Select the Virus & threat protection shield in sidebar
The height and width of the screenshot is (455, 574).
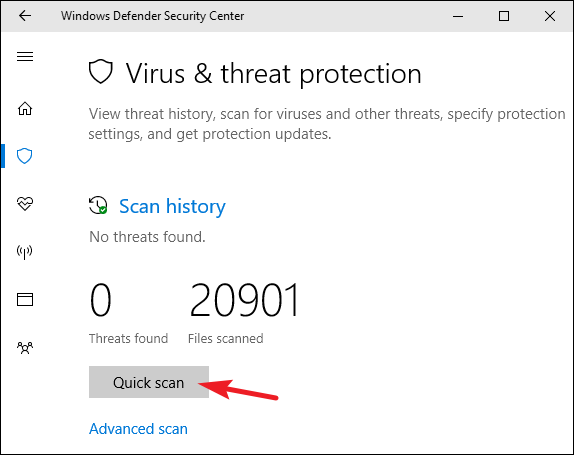pyautogui.click(x=25, y=156)
